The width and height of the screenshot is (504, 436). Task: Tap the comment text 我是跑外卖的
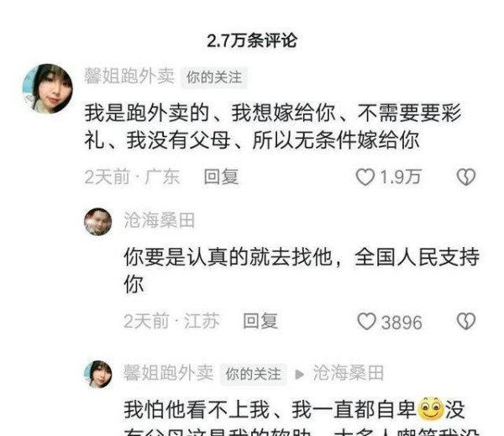tap(147, 113)
